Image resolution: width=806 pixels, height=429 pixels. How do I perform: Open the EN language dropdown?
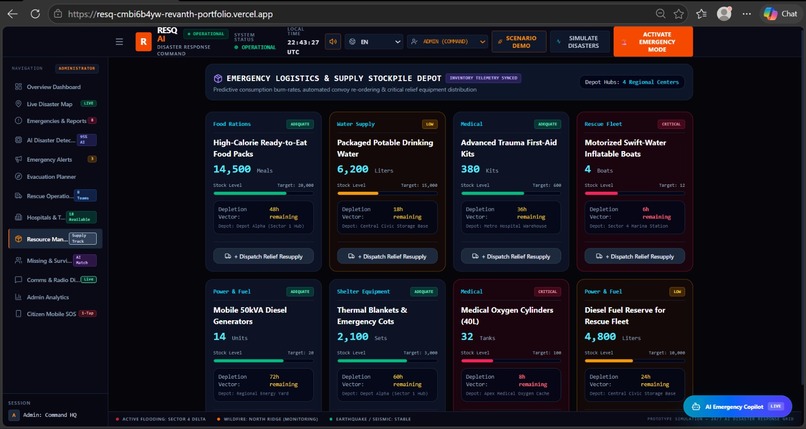(x=374, y=42)
